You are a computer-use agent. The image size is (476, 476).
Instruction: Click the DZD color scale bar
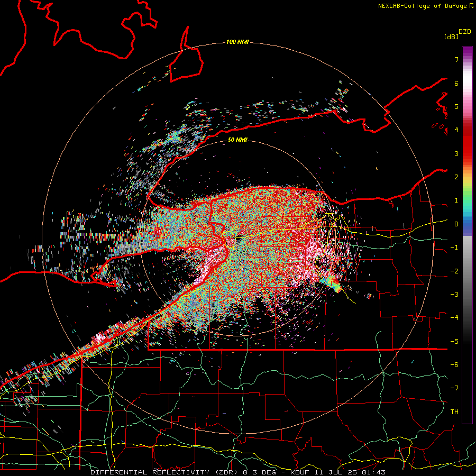coord(467,235)
